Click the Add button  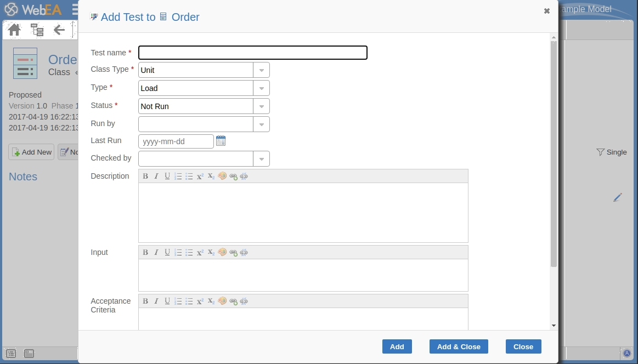click(397, 346)
